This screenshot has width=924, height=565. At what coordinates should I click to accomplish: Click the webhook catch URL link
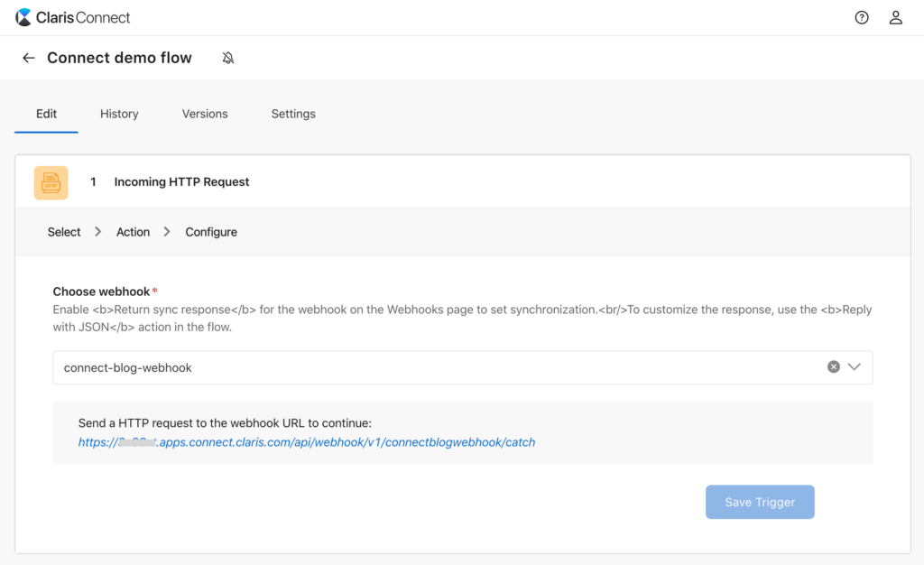(307, 442)
